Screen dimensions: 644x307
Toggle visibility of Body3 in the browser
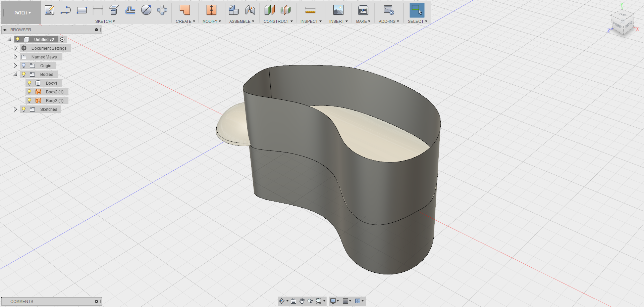click(30, 100)
